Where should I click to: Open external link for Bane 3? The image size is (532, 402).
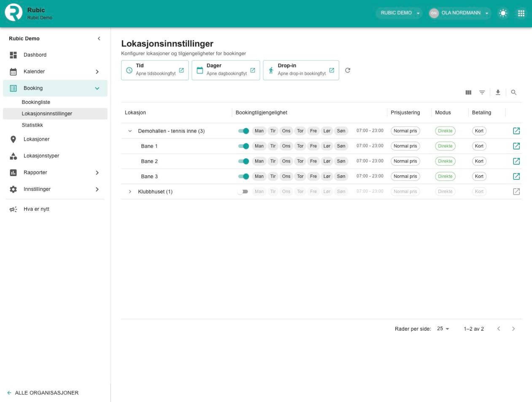(516, 177)
